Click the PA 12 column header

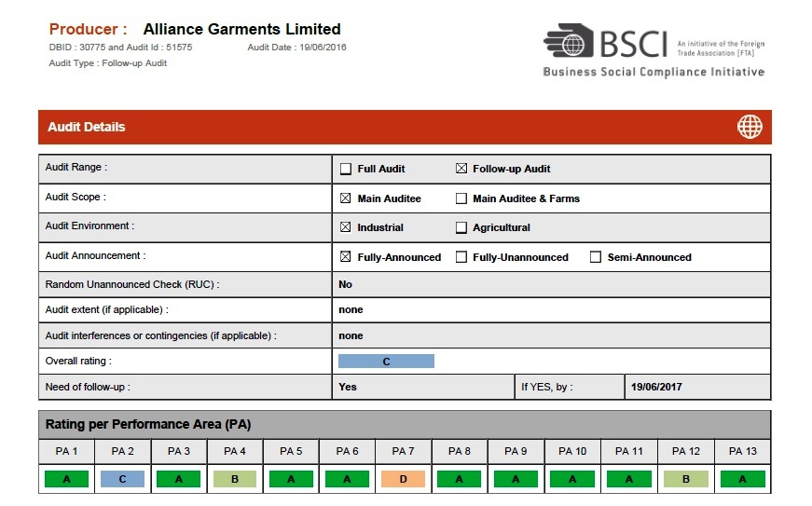tap(685, 451)
